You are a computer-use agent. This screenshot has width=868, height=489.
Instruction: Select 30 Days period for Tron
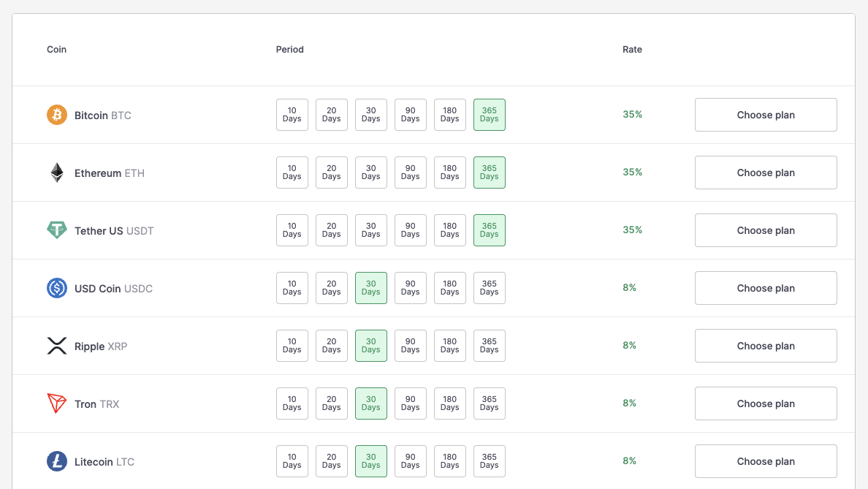click(x=371, y=403)
